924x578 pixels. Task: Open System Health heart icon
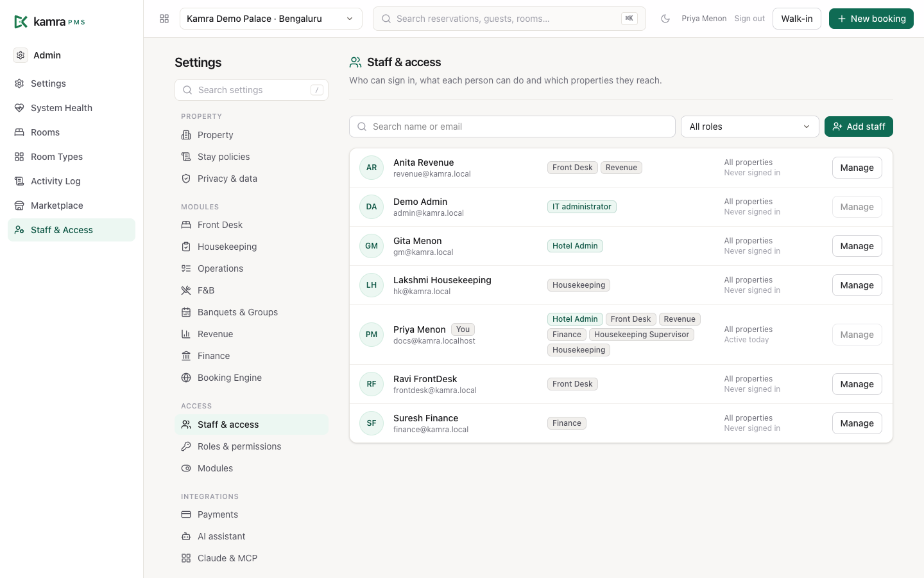tap(19, 108)
